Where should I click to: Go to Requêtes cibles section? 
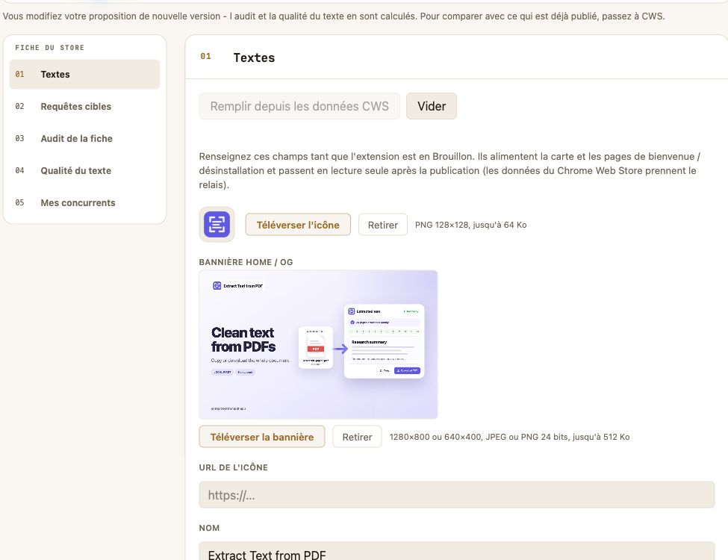tap(84, 106)
